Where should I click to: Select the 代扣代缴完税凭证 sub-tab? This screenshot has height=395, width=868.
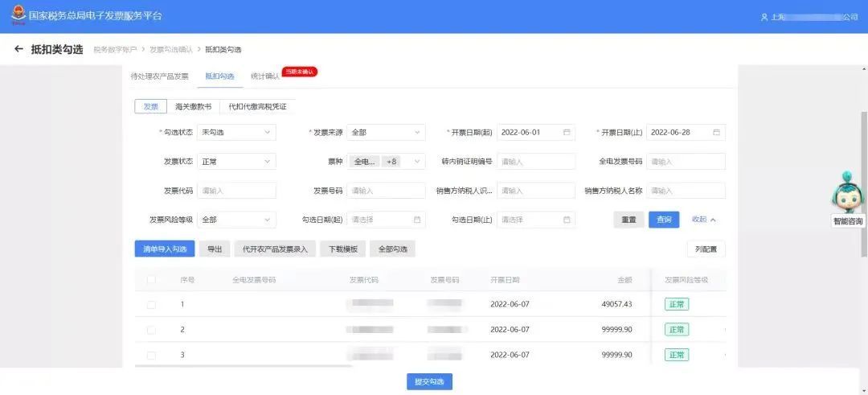pos(257,106)
